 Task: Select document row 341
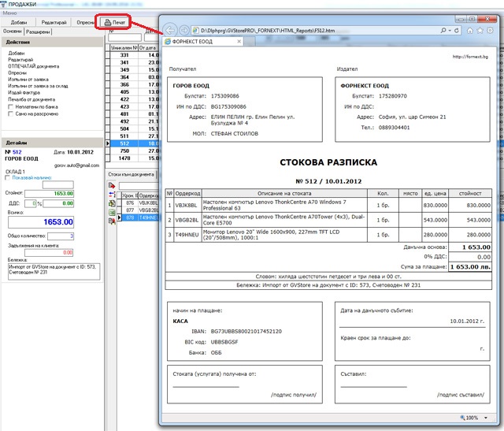click(134, 62)
